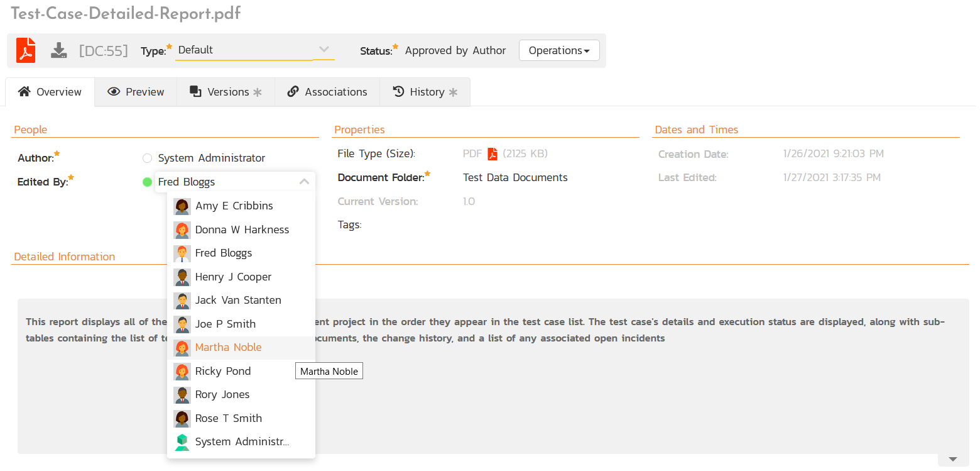The width and height of the screenshot is (980, 471).
Task: Click scroll-down arrow at bottom right
Action: pyautogui.click(x=952, y=460)
